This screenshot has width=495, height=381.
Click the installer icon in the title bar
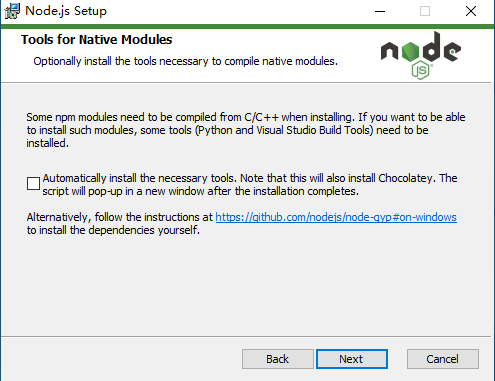coord(12,11)
